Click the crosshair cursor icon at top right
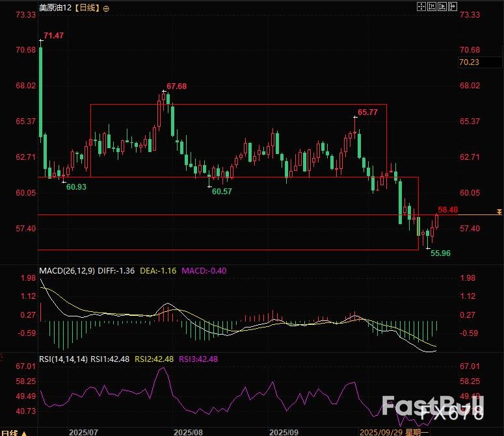The height and width of the screenshot is (436, 504). pyautogui.click(x=421, y=6)
